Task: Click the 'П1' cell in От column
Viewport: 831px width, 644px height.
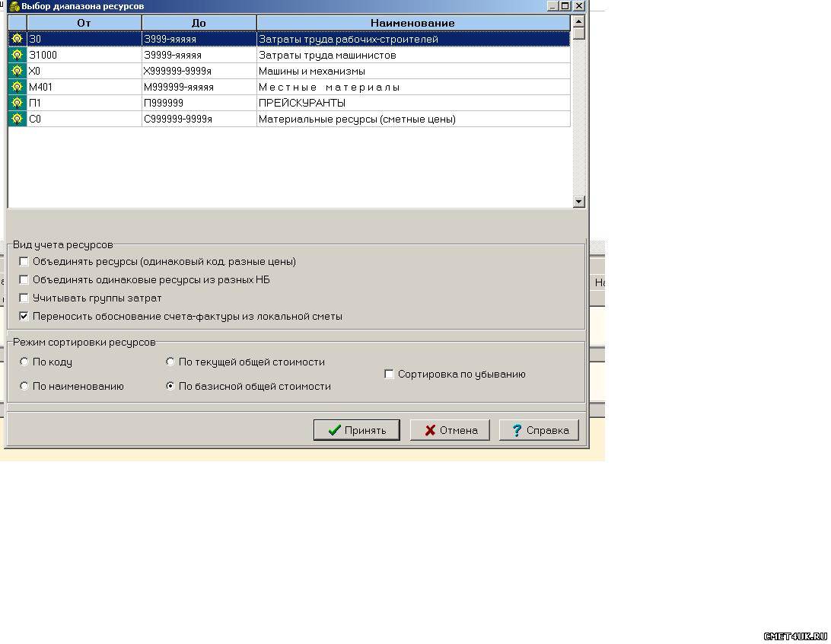Action: point(84,103)
